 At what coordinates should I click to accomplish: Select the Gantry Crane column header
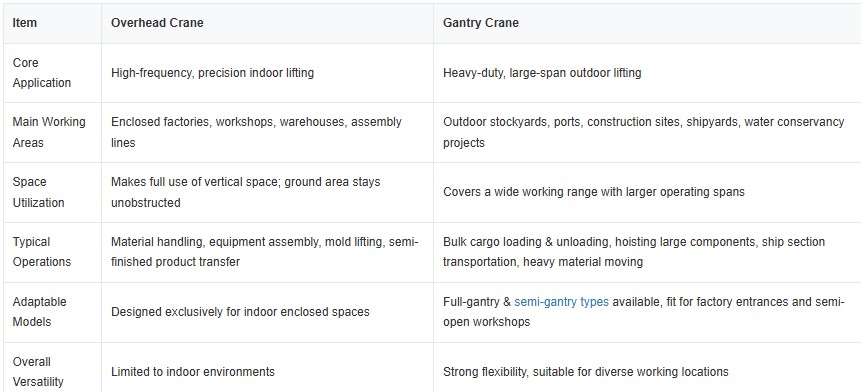point(480,23)
